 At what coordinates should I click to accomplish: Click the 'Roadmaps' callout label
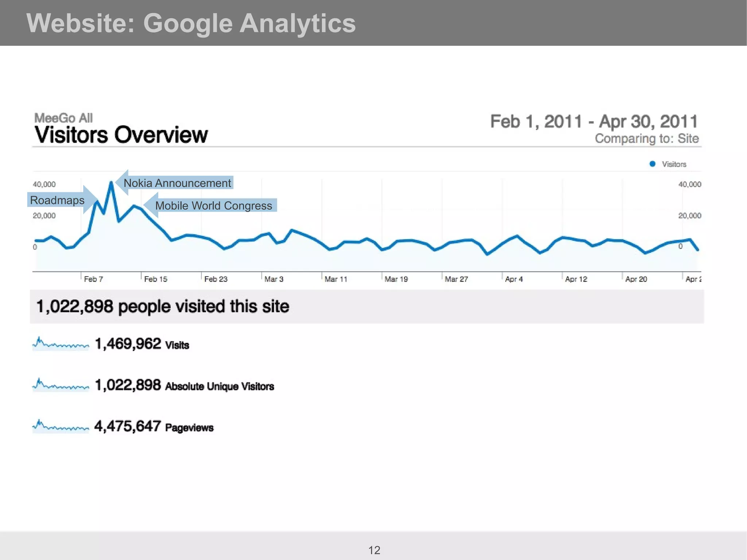57,200
